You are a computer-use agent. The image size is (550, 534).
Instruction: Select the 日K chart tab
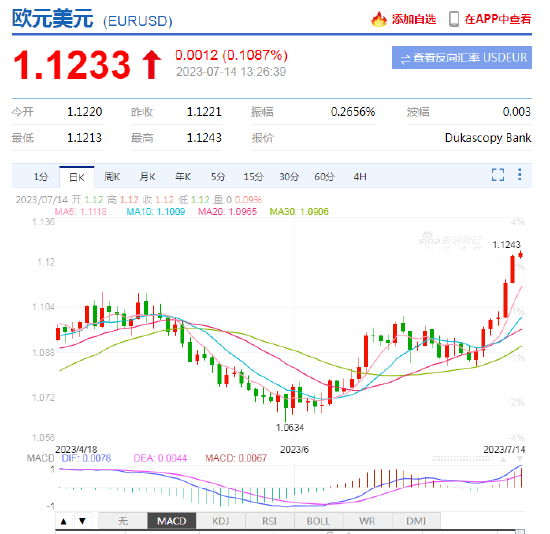pos(77,177)
